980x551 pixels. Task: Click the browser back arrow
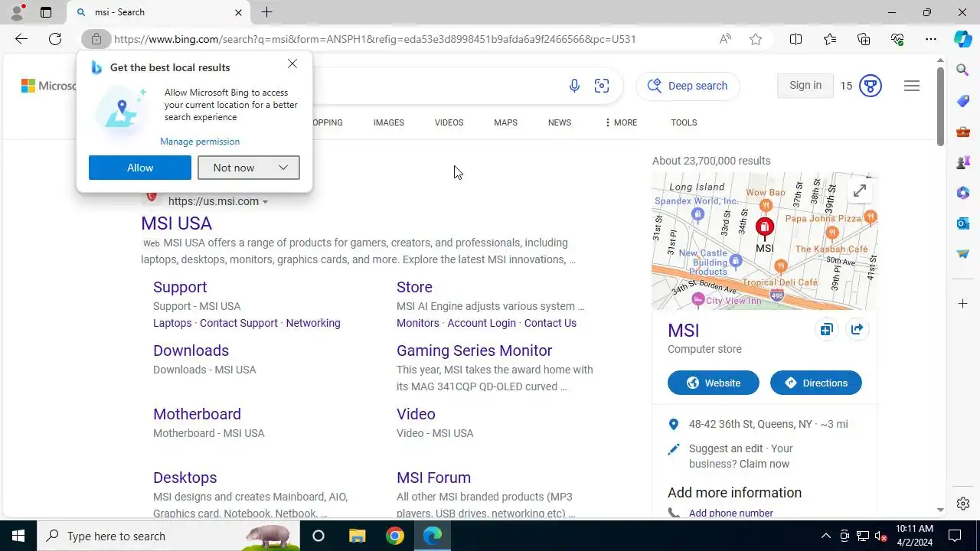[x=21, y=39]
